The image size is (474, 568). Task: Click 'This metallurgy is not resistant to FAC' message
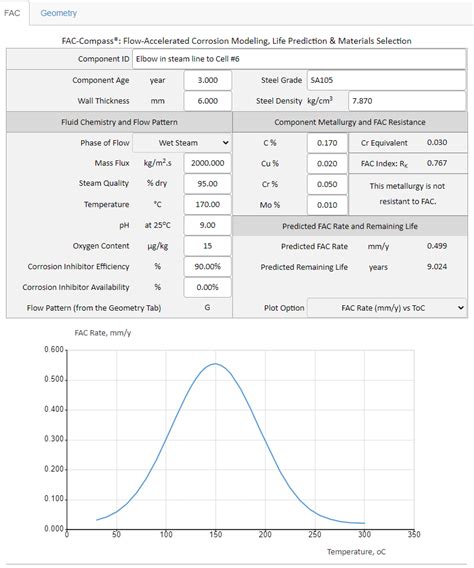point(407,194)
